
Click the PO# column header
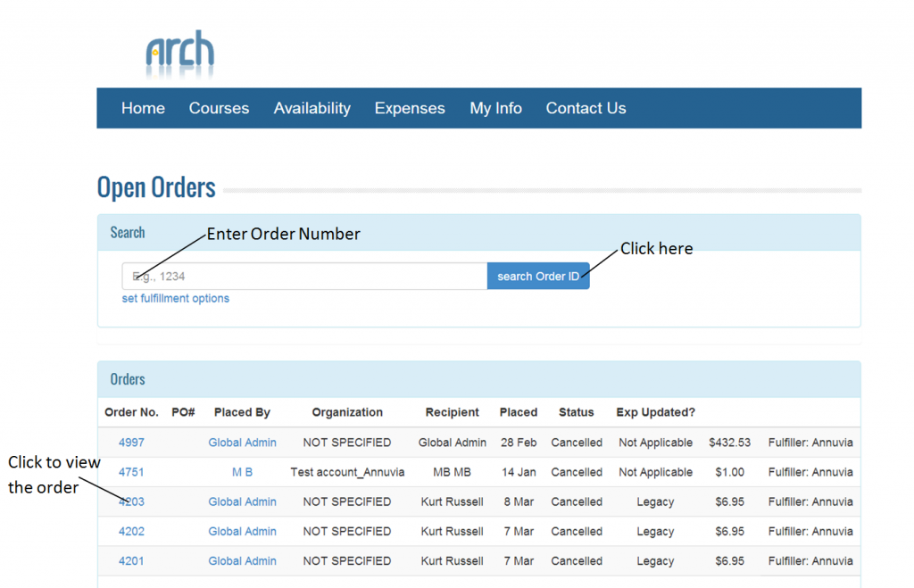click(x=183, y=412)
